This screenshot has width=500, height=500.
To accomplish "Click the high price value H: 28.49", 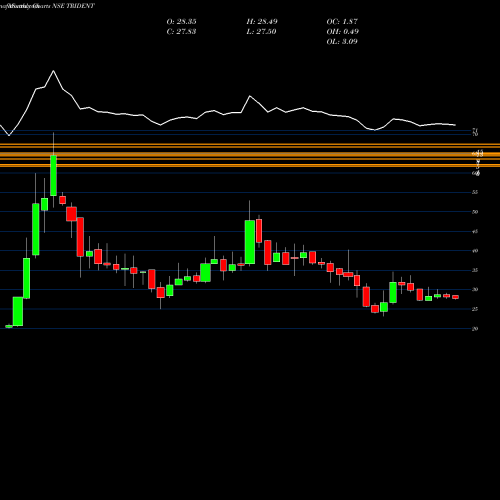I will pyautogui.click(x=262, y=21).
